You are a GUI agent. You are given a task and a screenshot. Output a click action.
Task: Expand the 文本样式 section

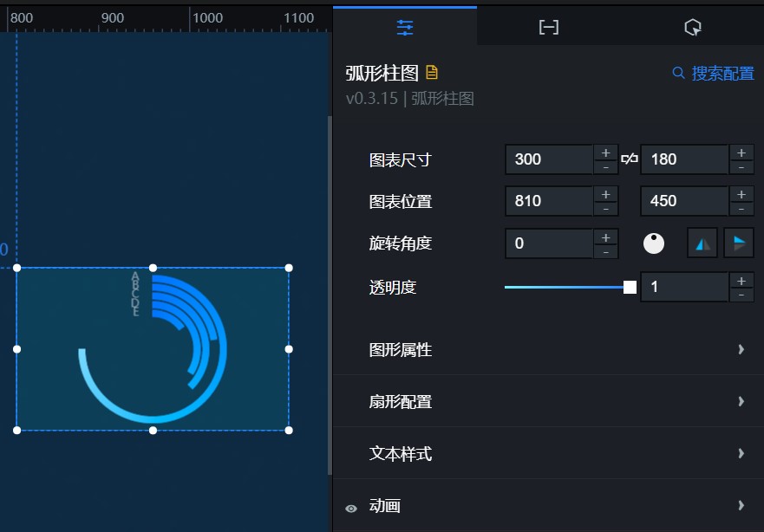pos(549,453)
